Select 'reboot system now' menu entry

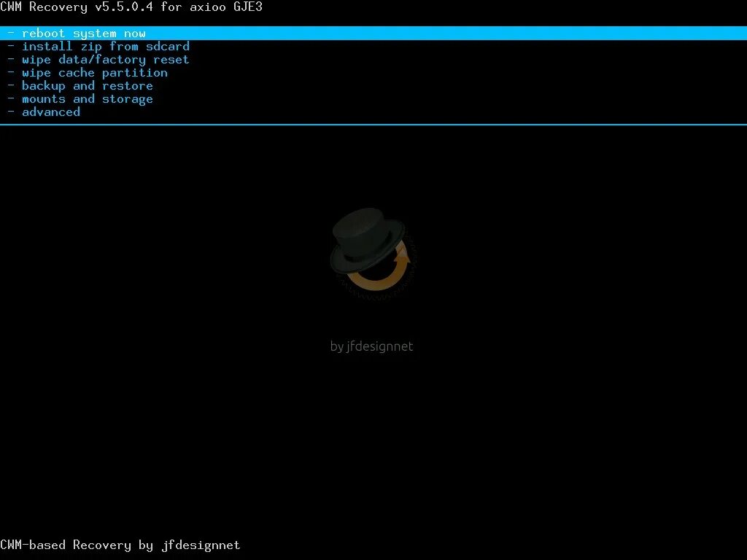tap(373, 34)
